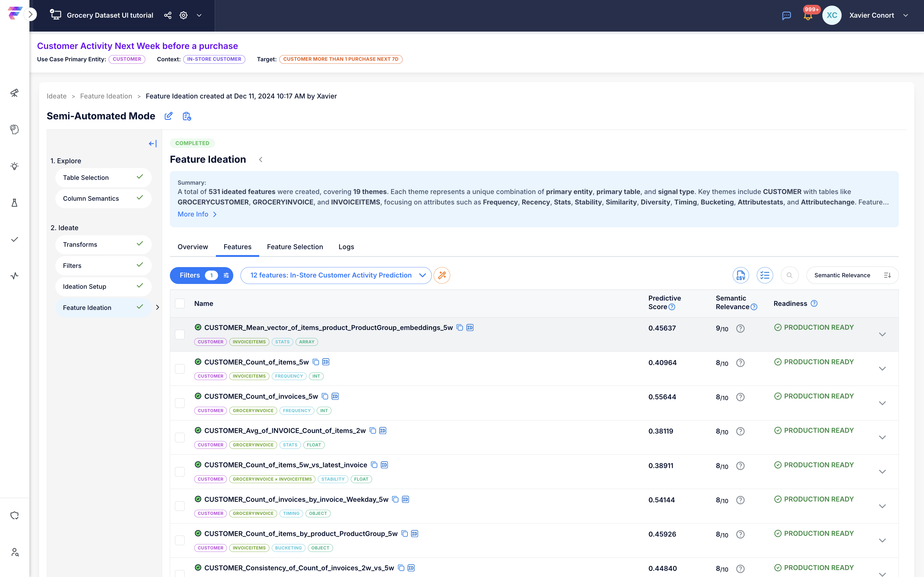Viewport: 924px width, 577px height.
Task: Download features as CSV icon
Action: click(740, 275)
